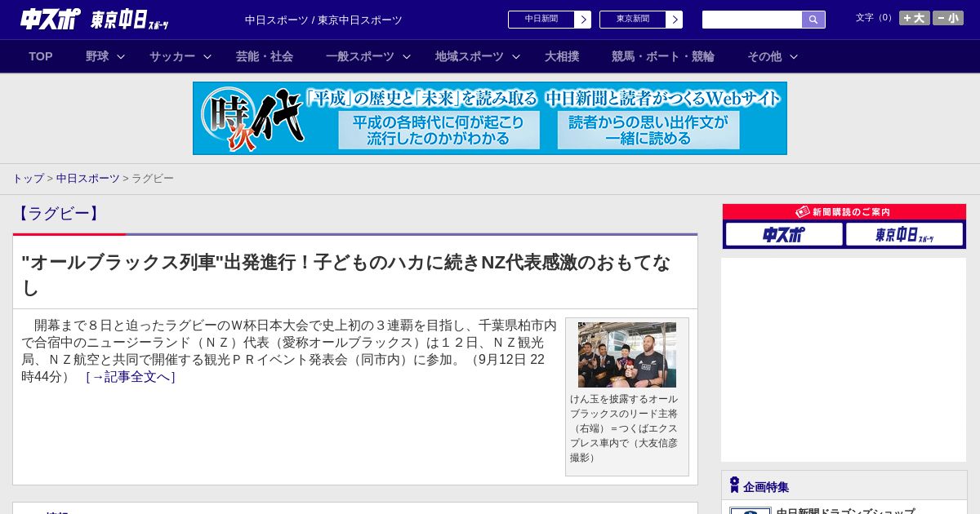Image resolution: width=980 pixels, height=514 pixels.
Task: Click 中スポ subscription button in sidebar
Action: coord(784,235)
